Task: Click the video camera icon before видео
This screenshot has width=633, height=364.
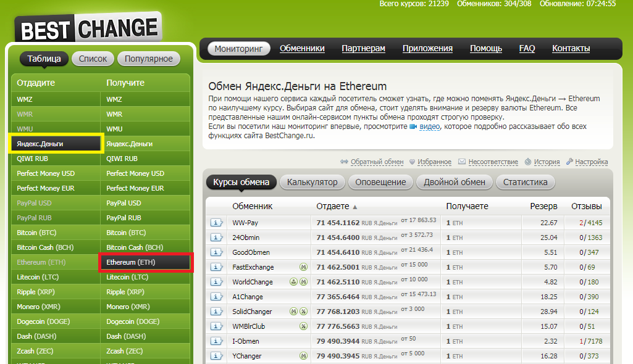Action: pyautogui.click(x=413, y=126)
